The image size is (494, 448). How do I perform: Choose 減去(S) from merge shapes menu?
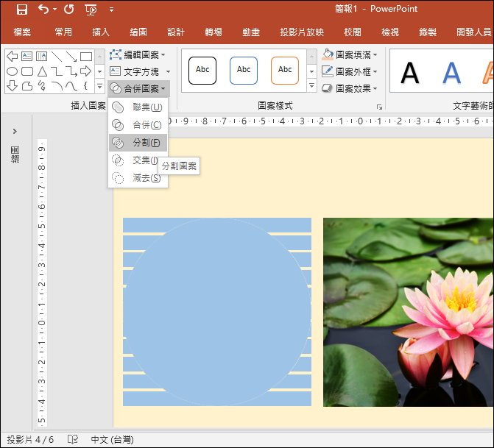(138, 178)
